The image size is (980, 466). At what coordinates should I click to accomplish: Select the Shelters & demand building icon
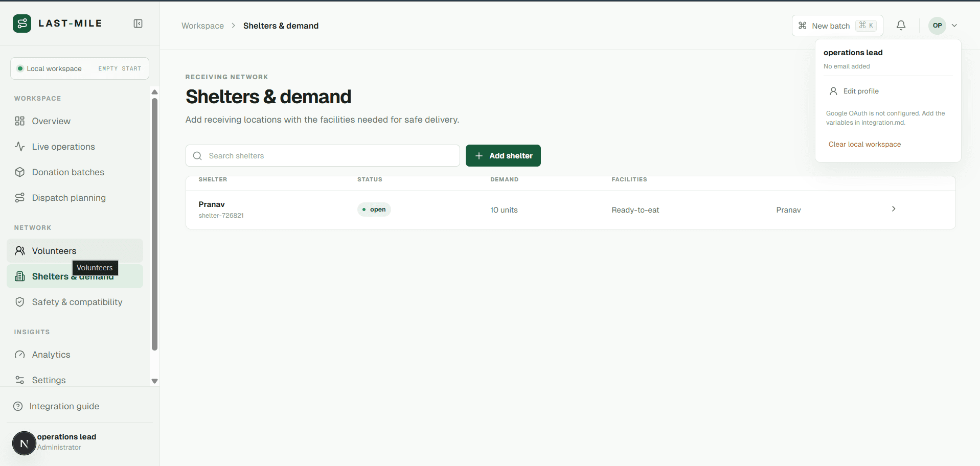[x=20, y=276]
